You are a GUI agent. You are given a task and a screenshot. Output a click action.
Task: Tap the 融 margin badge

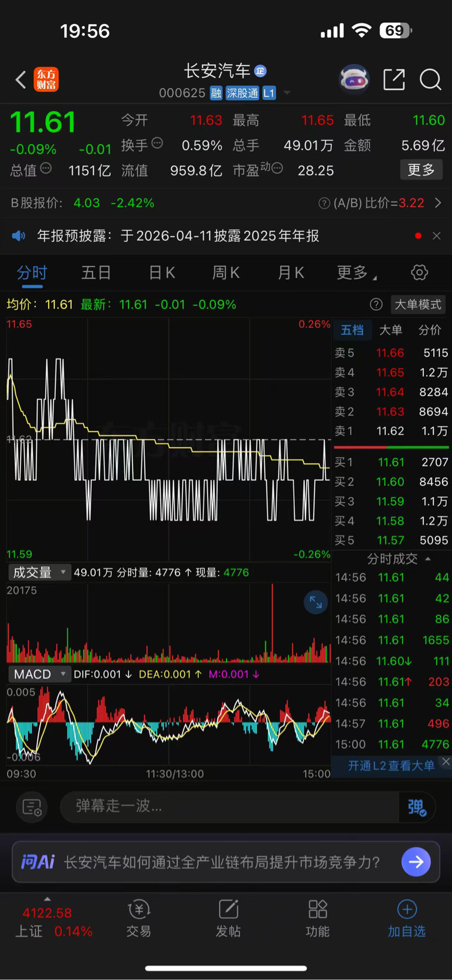click(216, 93)
